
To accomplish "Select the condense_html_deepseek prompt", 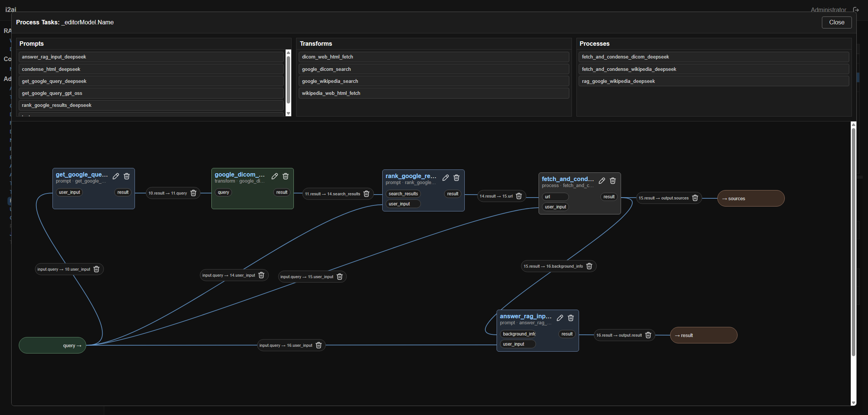I will [151, 69].
